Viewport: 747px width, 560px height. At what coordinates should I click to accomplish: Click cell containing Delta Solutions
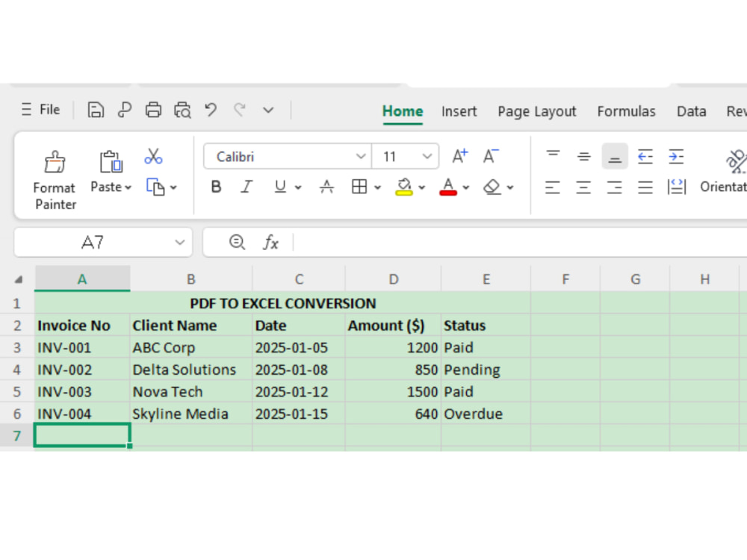pyautogui.click(x=191, y=370)
